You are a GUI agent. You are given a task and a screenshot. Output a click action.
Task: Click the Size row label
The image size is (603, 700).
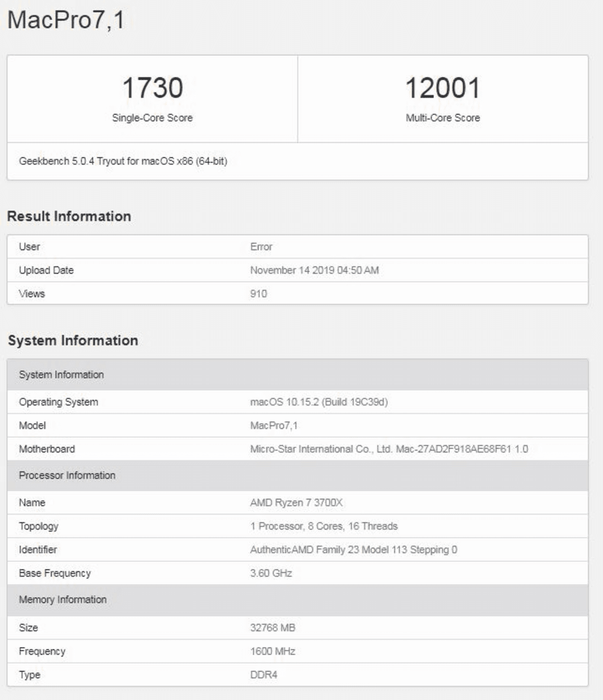(x=29, y=628)
